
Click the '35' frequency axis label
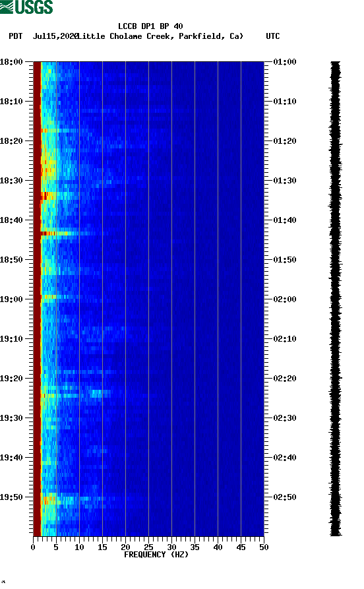(x=195, y=547)
